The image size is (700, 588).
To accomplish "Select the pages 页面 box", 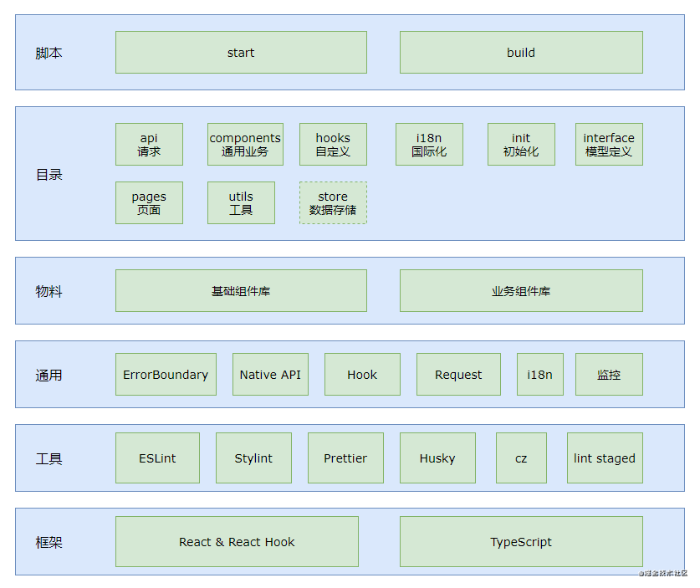I will pyautogui.click(x=149, y=202).
